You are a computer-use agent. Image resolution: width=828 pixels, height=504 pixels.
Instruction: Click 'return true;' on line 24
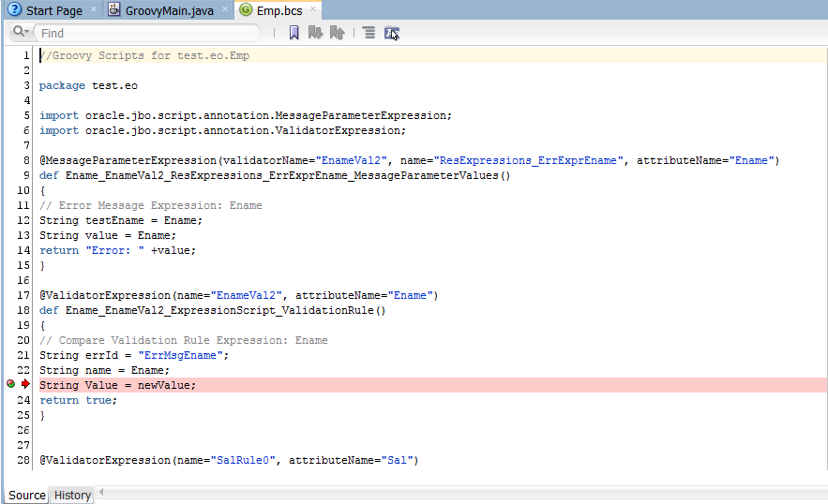[78, 400]
